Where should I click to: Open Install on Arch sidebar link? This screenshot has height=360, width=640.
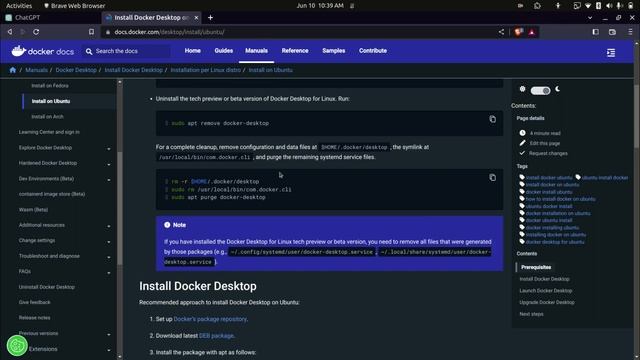[47, 117]
